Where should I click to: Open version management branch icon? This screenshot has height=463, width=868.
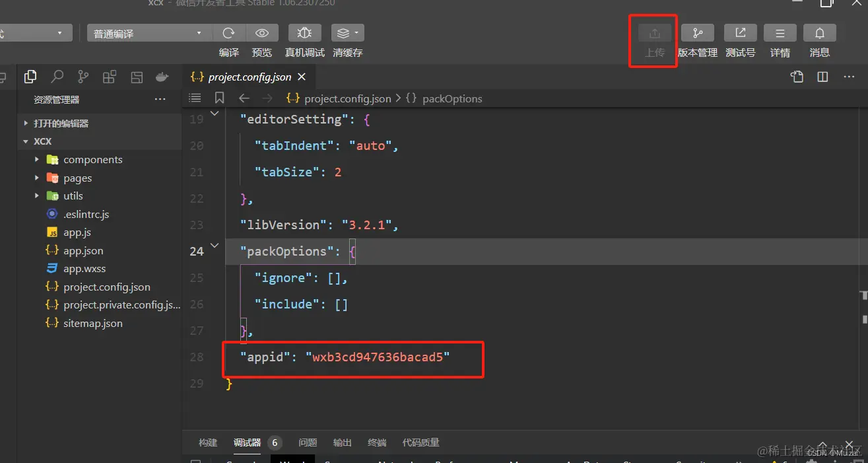(x=698, y=33)
